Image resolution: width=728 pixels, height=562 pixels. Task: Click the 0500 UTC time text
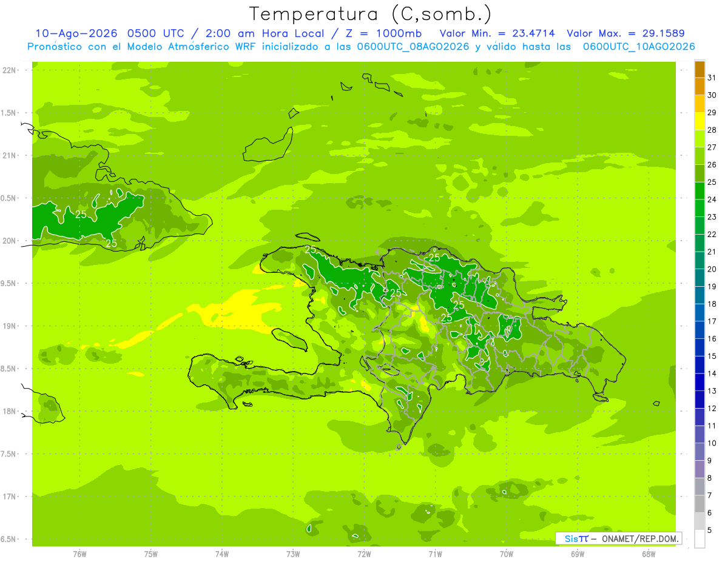[x=157, y=33]
